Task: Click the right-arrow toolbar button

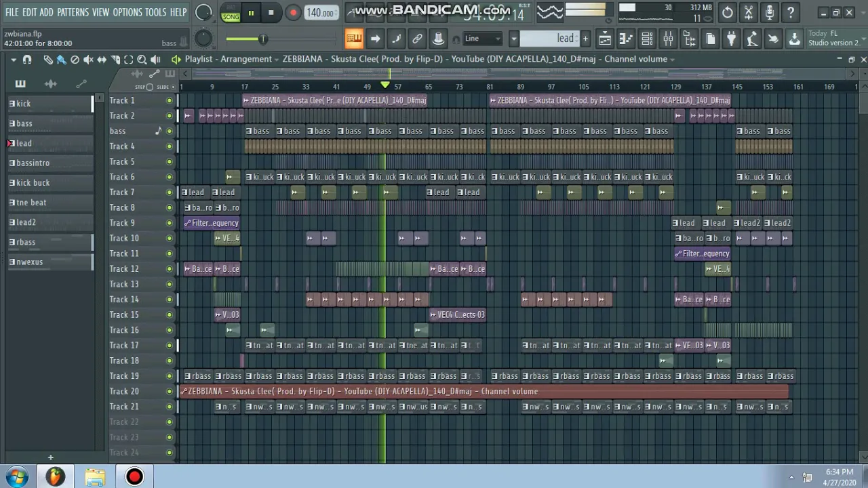Action: click(x=375, y=39)
